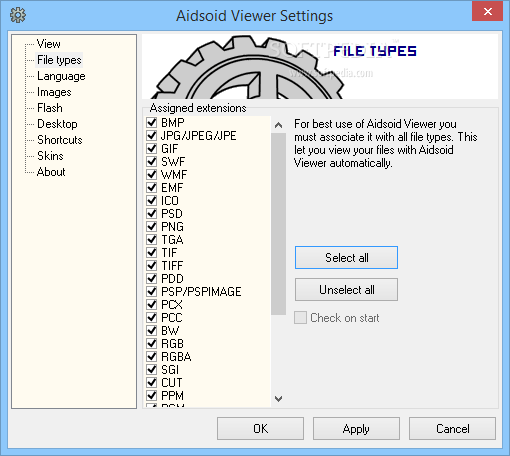Disable the PSP/PSPIMAGE association
The width and height of the screenshot is (510, 456).
point(152,291)
